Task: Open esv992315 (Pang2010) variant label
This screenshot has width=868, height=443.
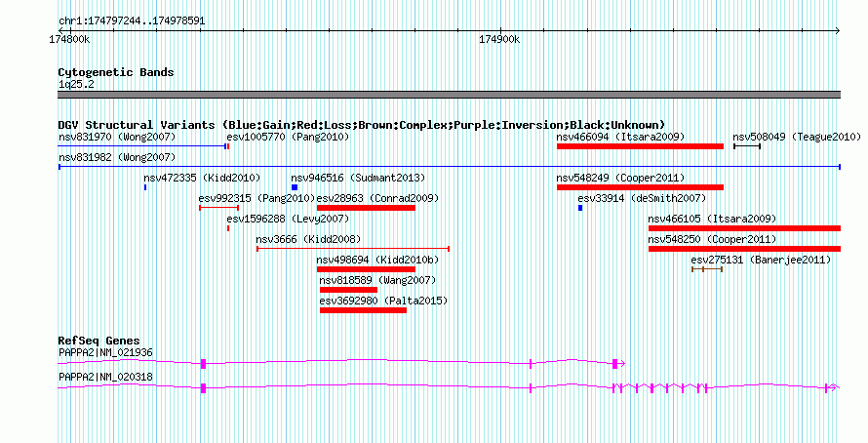Action: 256,198
